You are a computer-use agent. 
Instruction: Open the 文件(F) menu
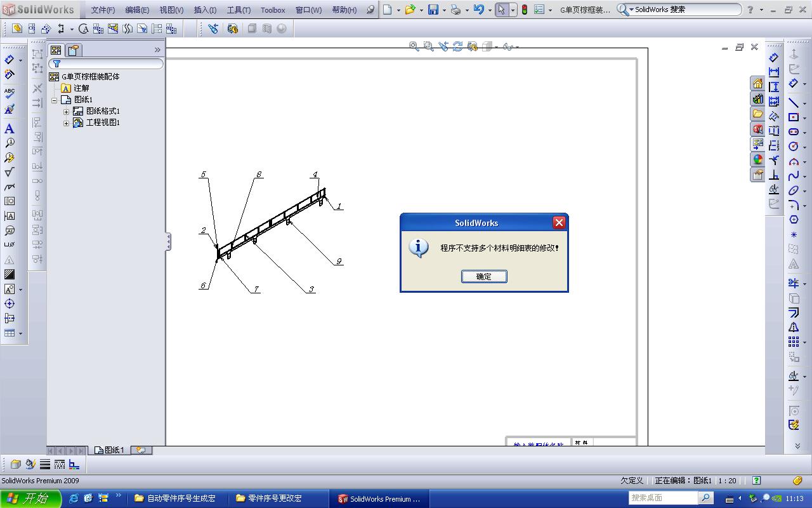[x=103, y=10]
